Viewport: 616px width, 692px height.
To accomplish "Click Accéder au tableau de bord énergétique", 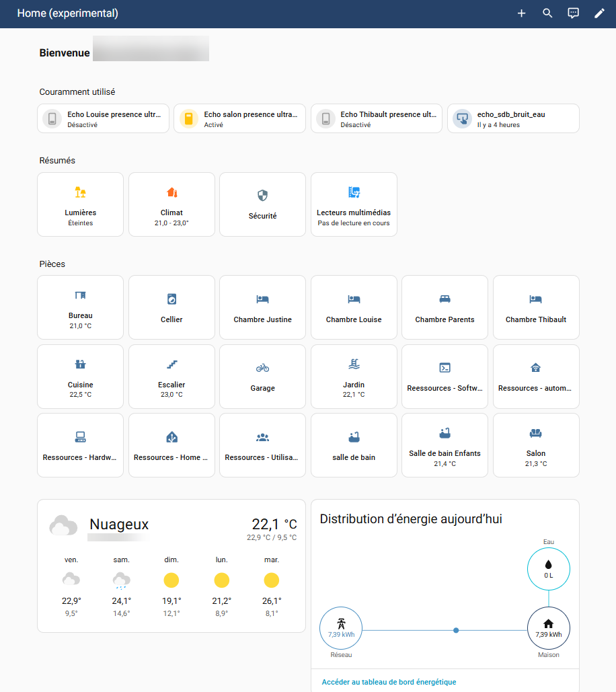I will click(x=389, y=682).
